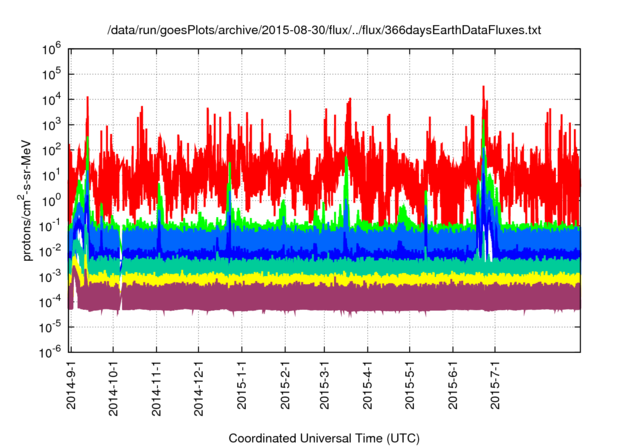The height and width of the screenshot is (448, 640).
Task: Click the 2015-5-1 date label
Action: [410, 384]
